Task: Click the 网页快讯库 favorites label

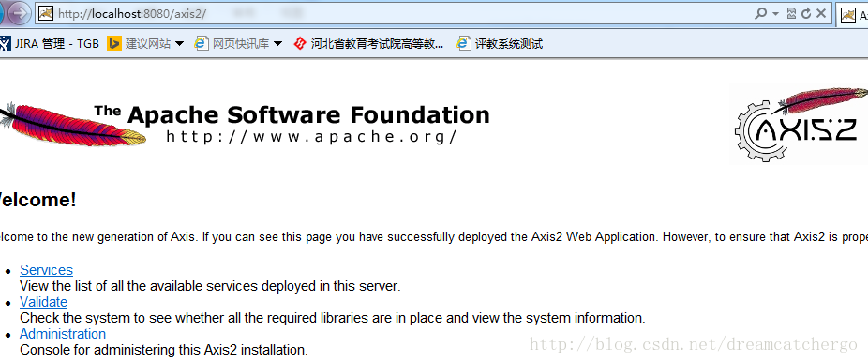Action: coord(241,43)
